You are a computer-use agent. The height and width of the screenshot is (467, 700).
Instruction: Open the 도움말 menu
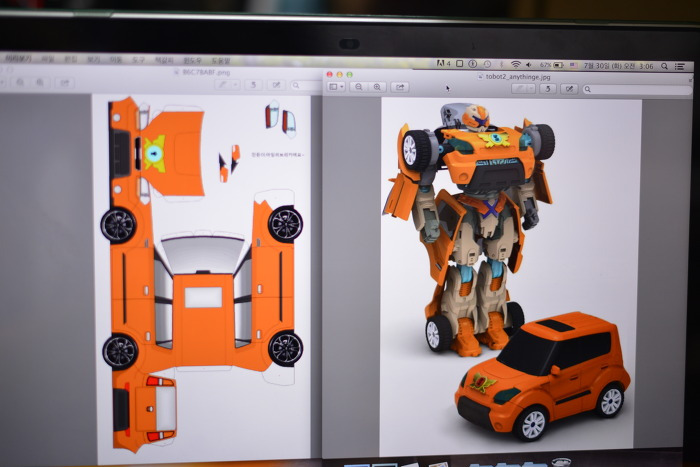221,60
